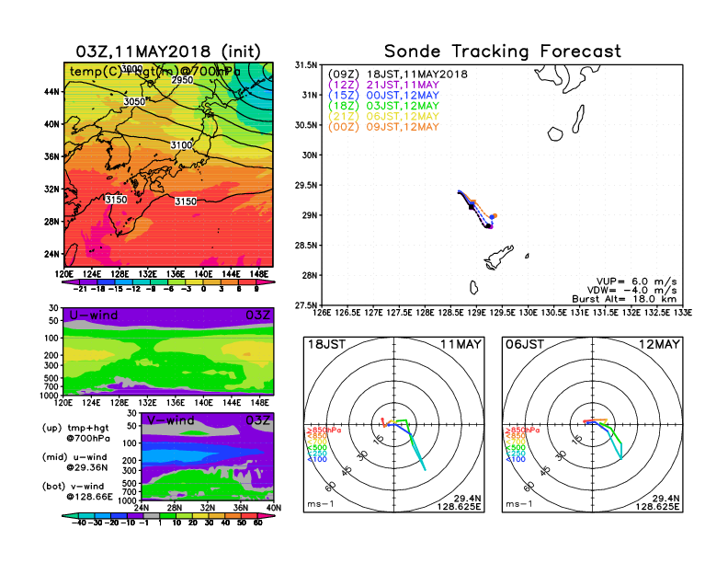Click the "Burst Alt= 18.0 km" value

coord(624,299)
